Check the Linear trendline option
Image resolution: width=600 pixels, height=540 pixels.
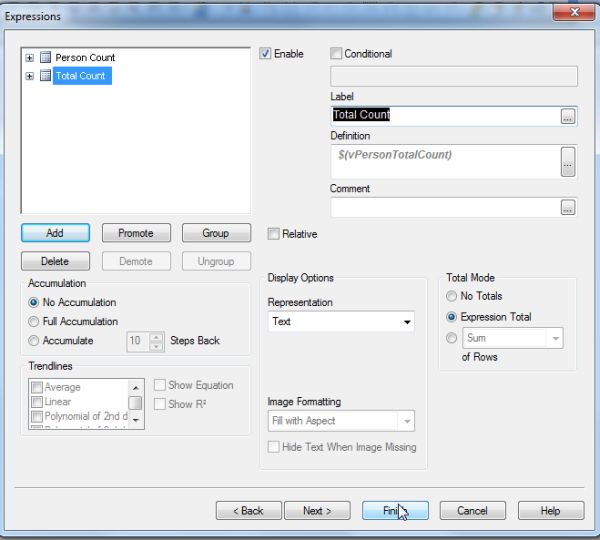pos(37,402)
